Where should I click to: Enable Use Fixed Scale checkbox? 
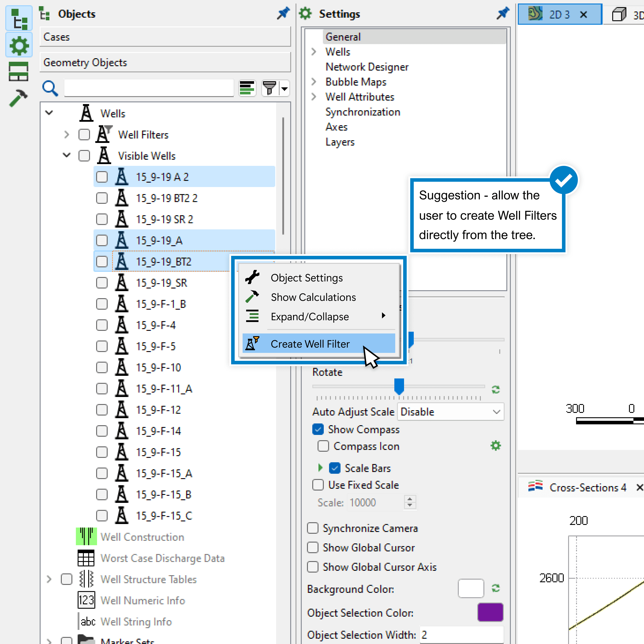point(318,485)
